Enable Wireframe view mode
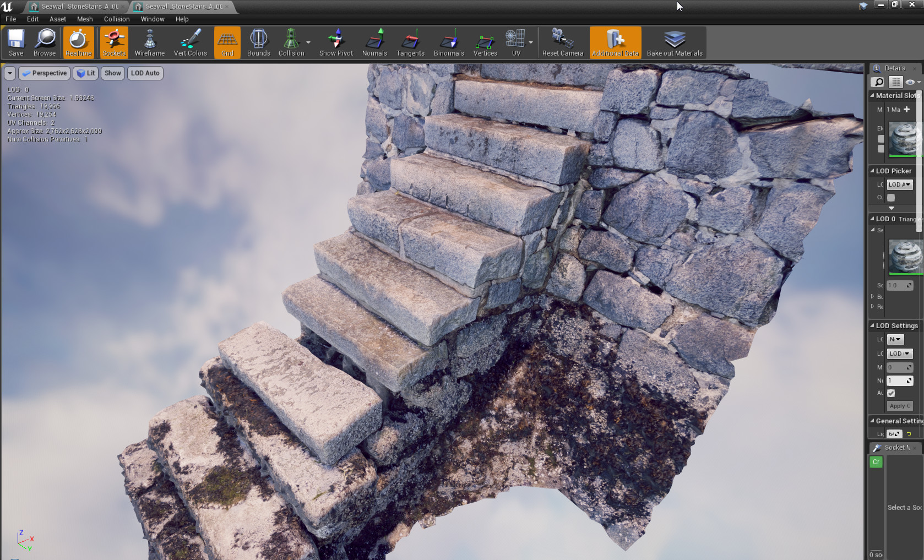This screenshot has width=924, height=560. pyautogui.click(x=149, y=42)
